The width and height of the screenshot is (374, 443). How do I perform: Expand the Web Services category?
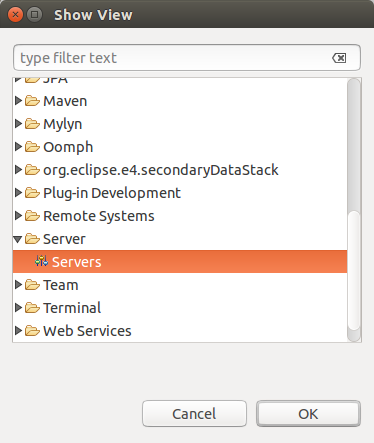(x=18, y=331)
